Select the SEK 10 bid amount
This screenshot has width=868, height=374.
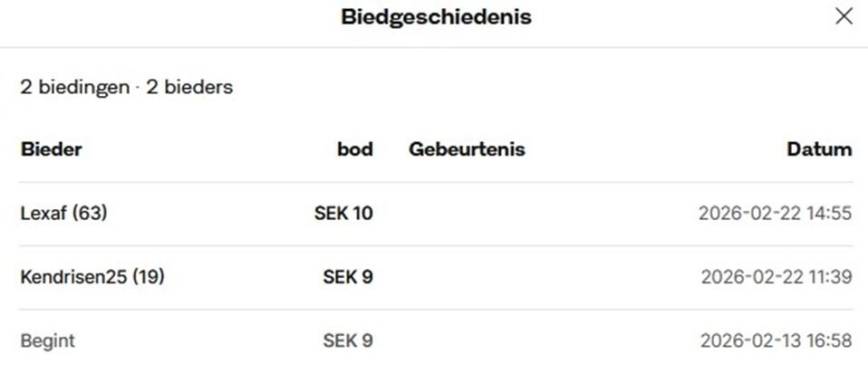pyautogui.click(x=343, y=214)
